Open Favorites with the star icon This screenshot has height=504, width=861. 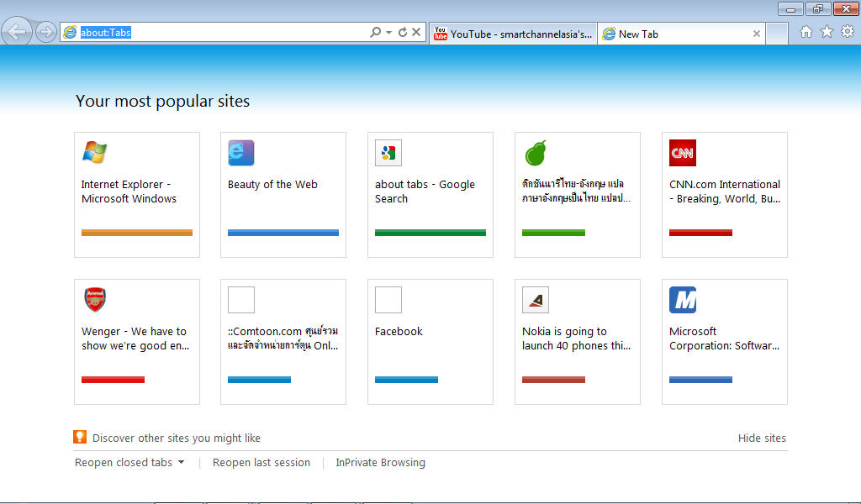tap(827, 32)
